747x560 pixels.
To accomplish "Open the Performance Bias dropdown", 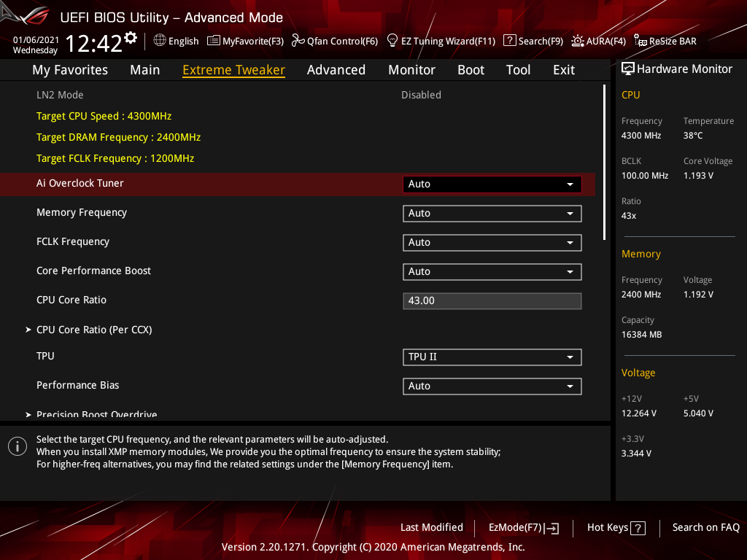I will pos(492,386).
